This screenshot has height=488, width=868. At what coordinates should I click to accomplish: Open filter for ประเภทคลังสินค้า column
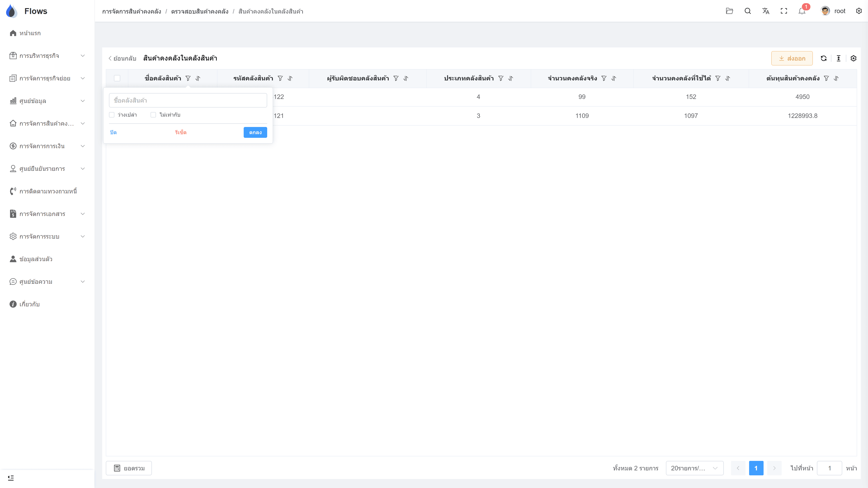(x=501, y=78)
